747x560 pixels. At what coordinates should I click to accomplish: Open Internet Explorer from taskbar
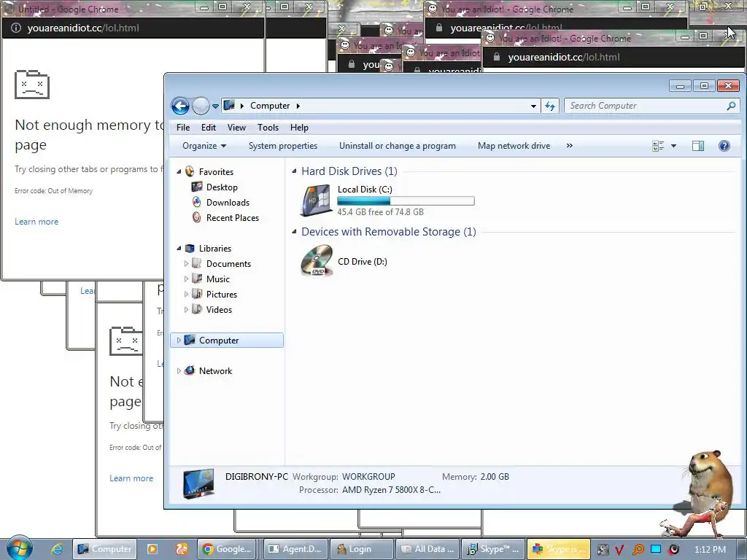pos(57,549)
